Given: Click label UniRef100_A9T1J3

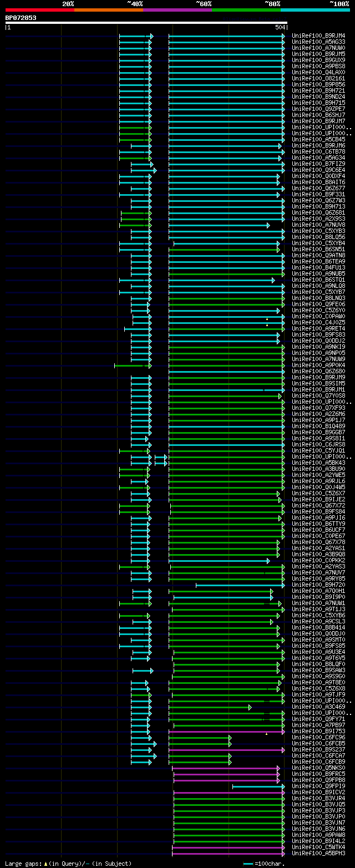Looking at the screenshot, I should 318,609.
